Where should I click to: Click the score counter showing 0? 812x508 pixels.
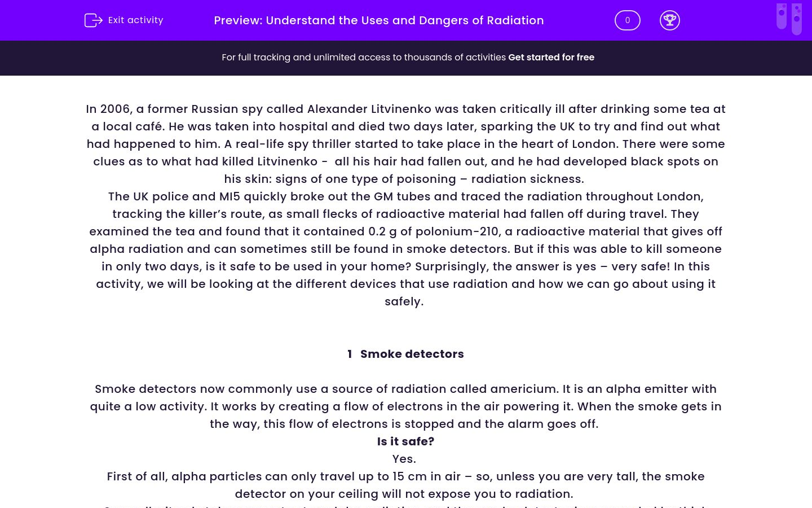click(x=627, y=20)
